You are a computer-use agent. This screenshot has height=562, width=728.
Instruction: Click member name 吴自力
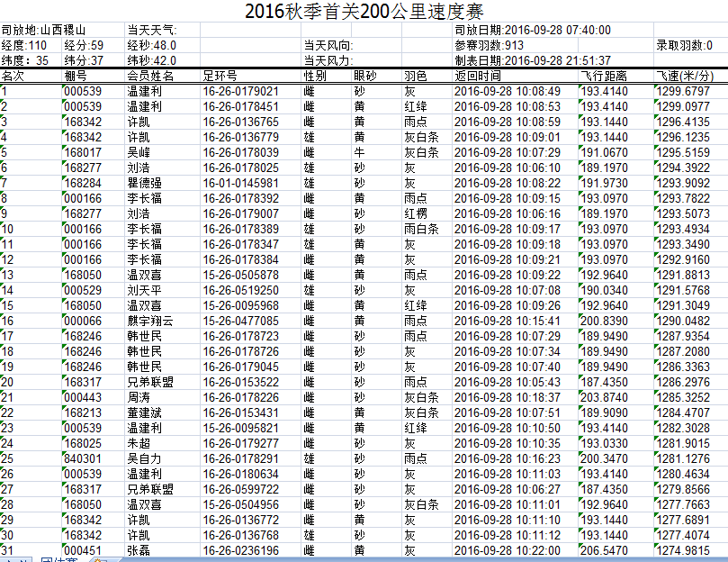(144, 459)
